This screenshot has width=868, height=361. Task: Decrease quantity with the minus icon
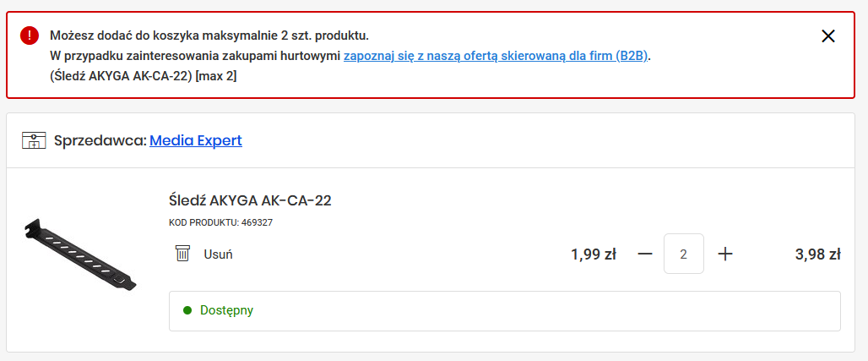tap(645, 254)
